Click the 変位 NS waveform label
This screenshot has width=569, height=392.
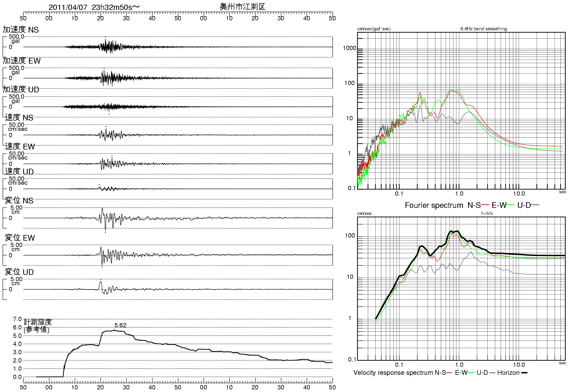(19, 201)
